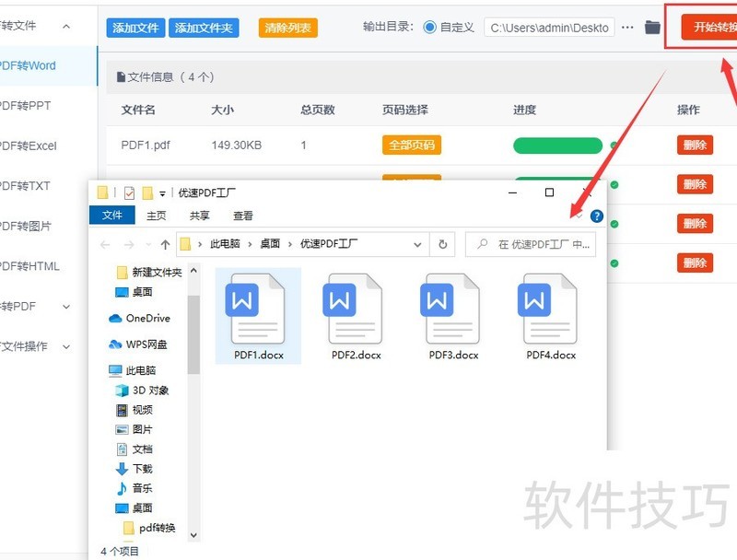Open 音乐 in the navigation pane

click(x=134, y=488)
